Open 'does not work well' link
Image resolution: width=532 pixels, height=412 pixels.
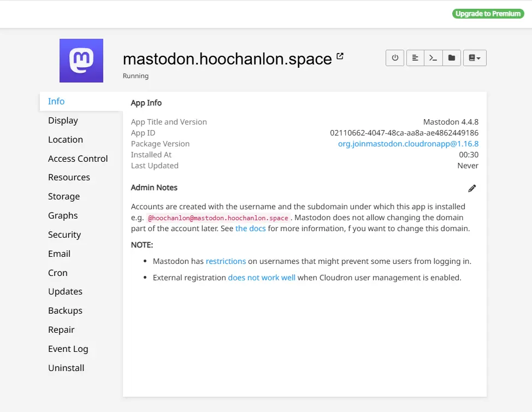click(262, 278)
